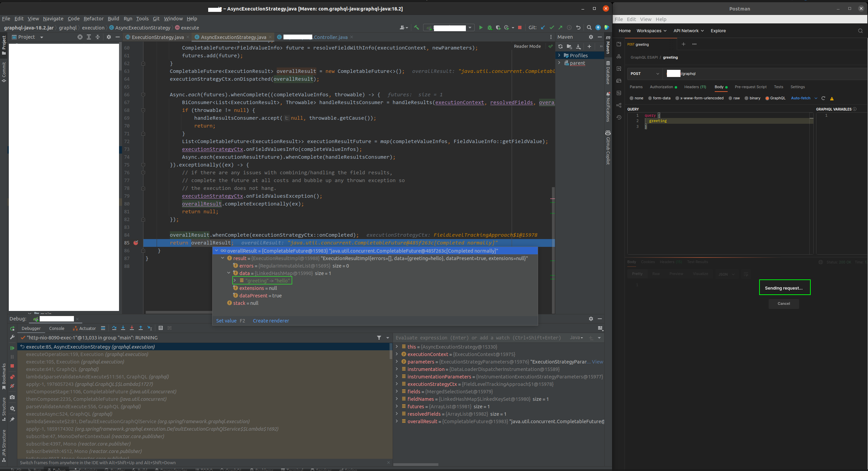
Task: Click the line 85 breakpoint marker
Action: (x=136, y=243)
